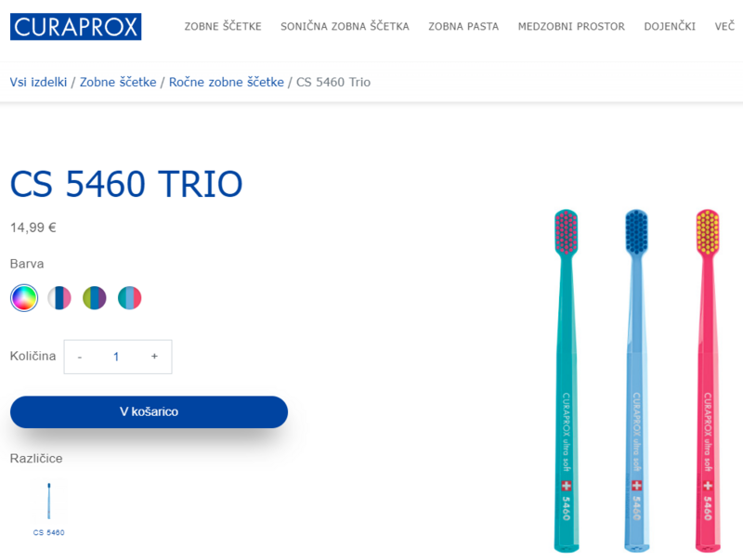The width and height of the screenshot is (743, 560).
Task: Open the Sonična zobna ščetka menu
Action: click(x=345, y=27)
